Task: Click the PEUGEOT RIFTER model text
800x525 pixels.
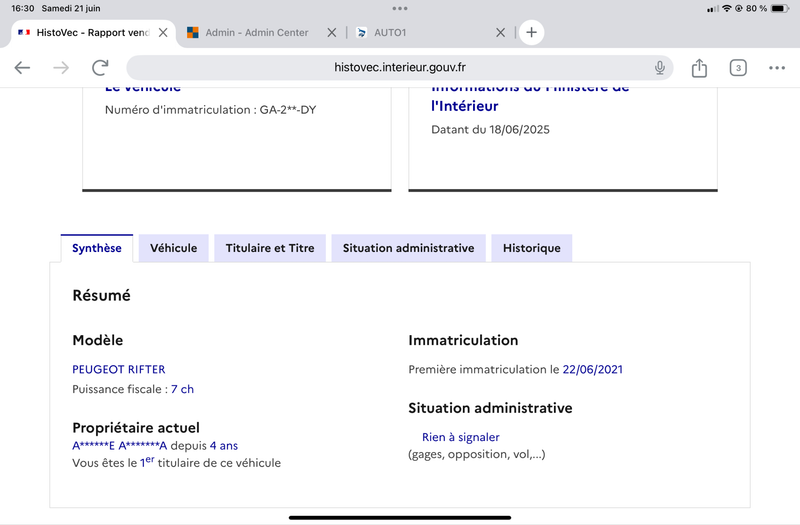Action: pyautogui.click(x=119, y=369)
